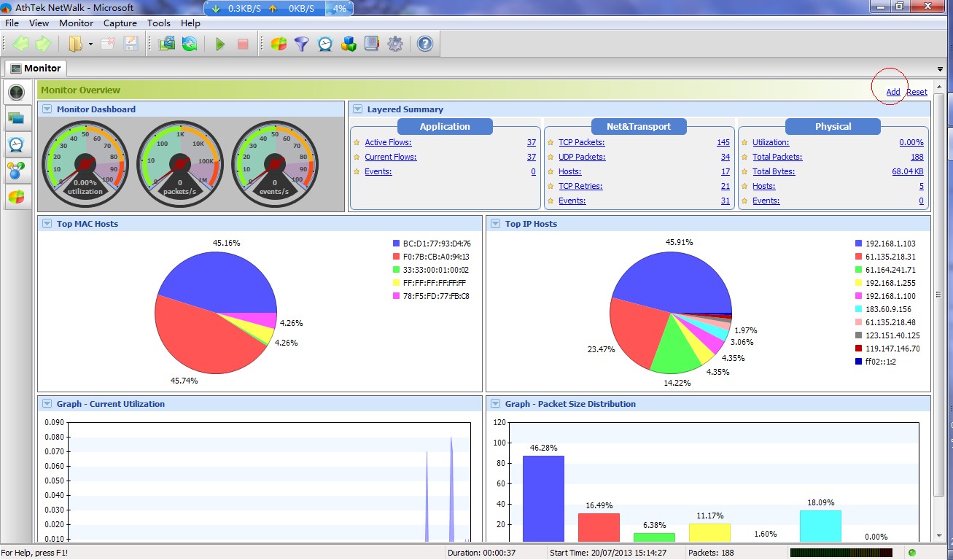Open the View menu
Image resolution: width=953 pixels, height=560 pixels.
39,23
